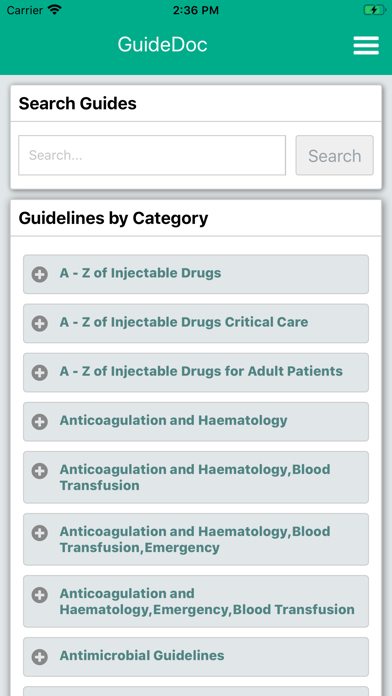Expand the Antimicrobial Guidelines category
The height and width of the screenshot is (696, 392).
[196, 657]
